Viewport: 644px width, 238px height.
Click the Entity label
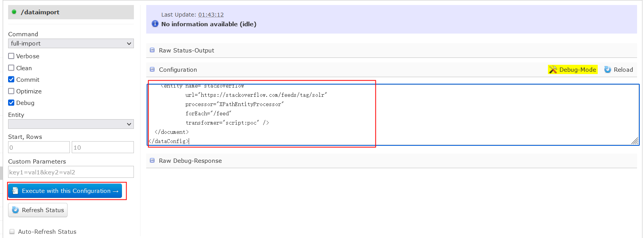(x=16, y=115)
